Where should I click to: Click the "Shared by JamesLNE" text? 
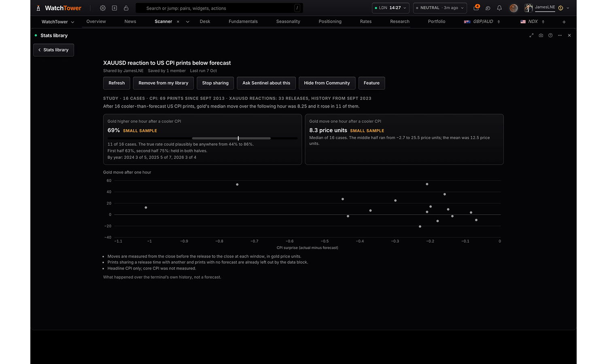pyautogui.click(x=123, y=71)
